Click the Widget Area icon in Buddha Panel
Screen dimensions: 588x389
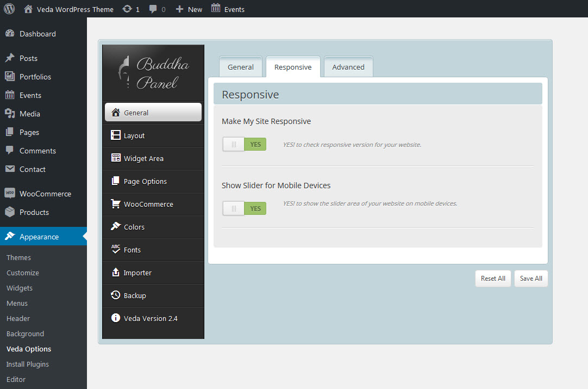click(116, 158)
